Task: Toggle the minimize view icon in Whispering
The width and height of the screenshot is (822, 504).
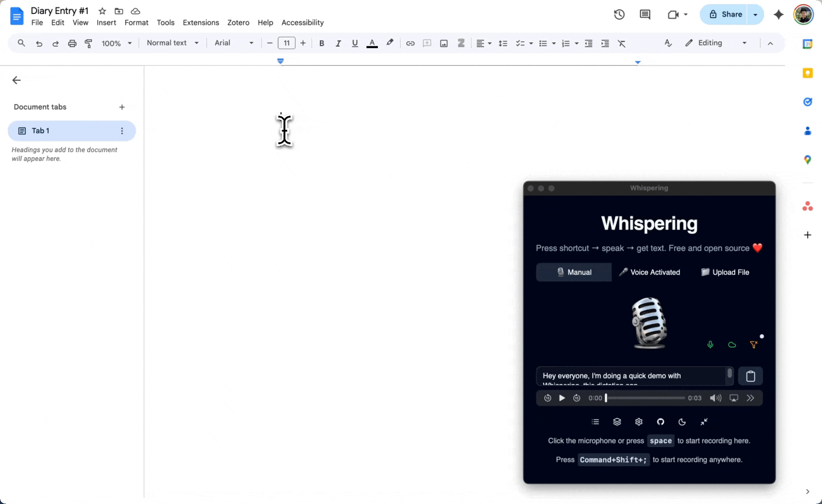Action: click(x=704, y=422)
